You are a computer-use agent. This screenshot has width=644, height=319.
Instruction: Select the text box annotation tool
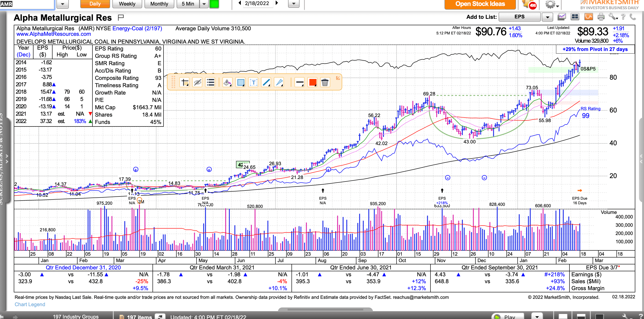click(x=253, y=82)
